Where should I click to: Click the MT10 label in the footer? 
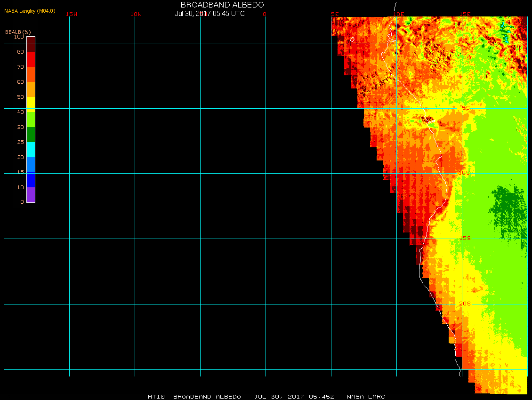pyautogui.click(x=156, y=397)
